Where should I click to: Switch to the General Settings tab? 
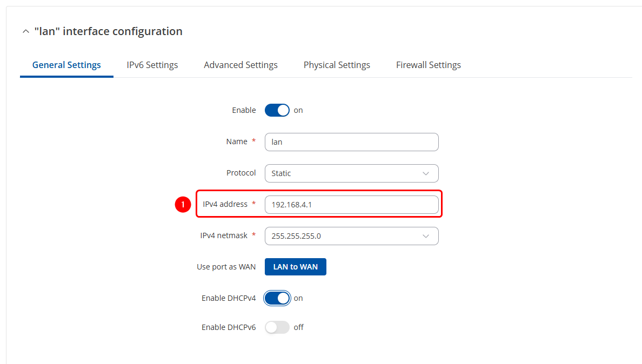66,65
